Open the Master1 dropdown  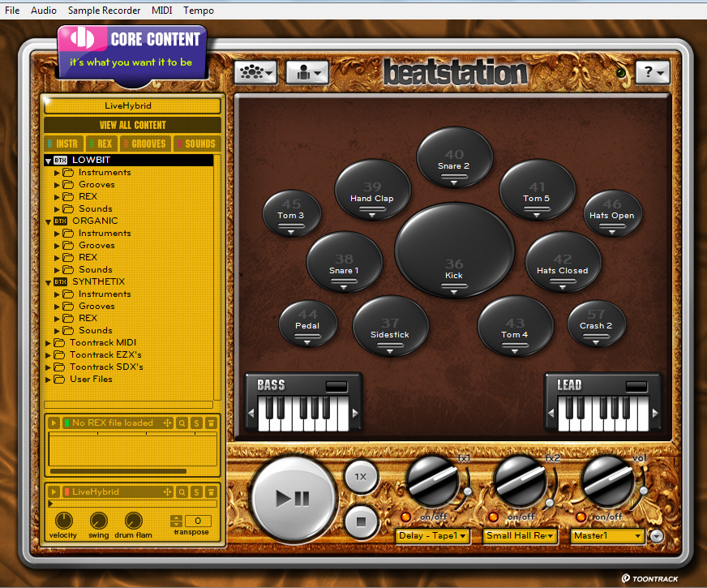(x=607, y=536)
